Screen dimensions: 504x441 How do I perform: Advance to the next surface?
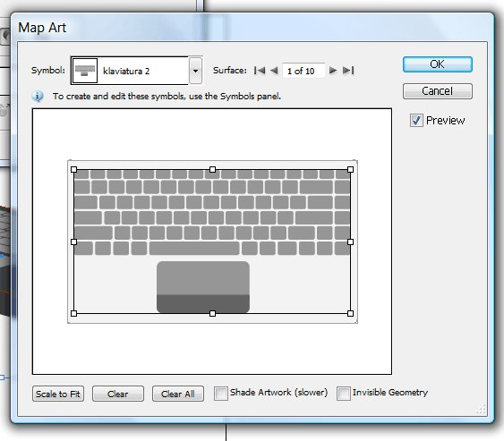coord(333,71)
